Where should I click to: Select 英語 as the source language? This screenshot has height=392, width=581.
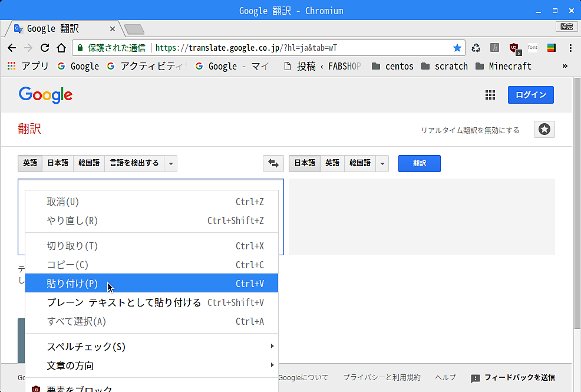(30, 163)
